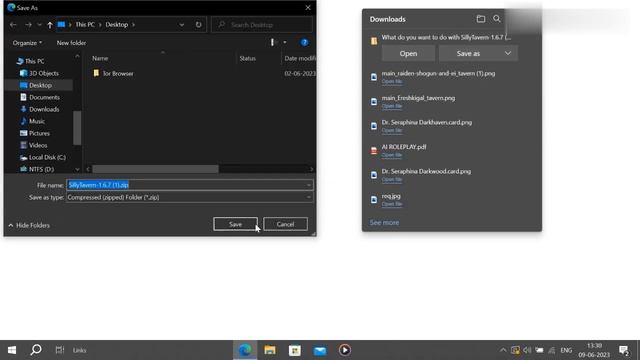
Task: Open Mail app from taskbar
Action: (320, 350)
